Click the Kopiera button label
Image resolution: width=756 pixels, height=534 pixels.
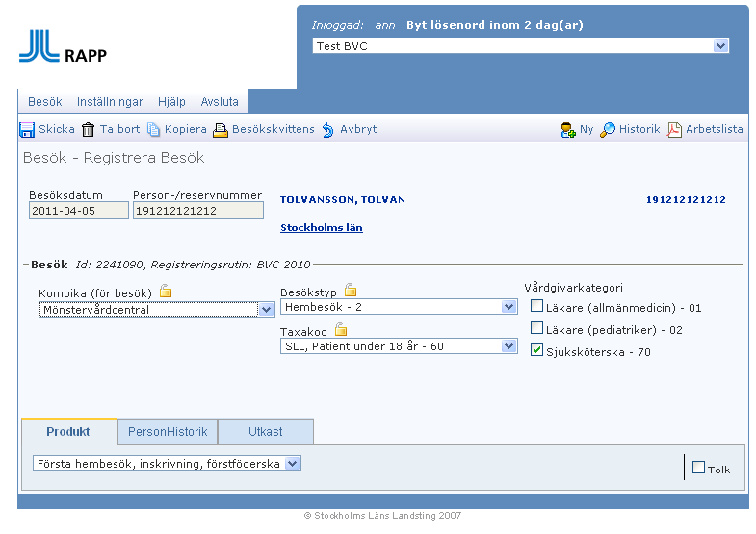tap(185, 129)
